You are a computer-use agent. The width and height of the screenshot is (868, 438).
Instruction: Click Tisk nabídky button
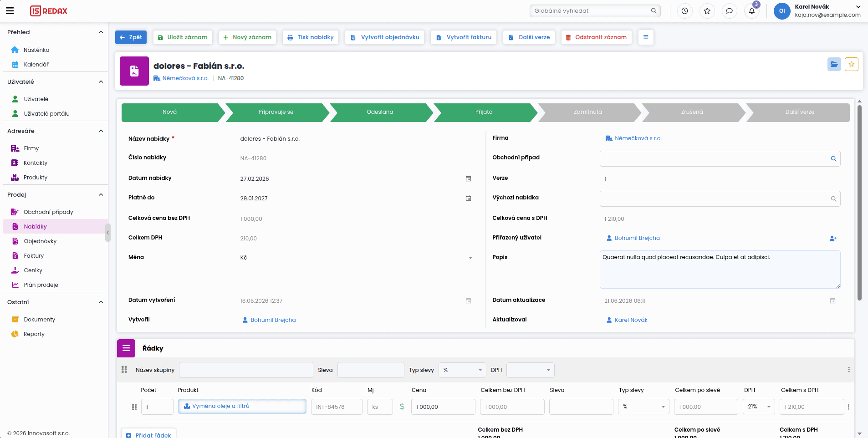pyautogui.click(x=311, y=37)
